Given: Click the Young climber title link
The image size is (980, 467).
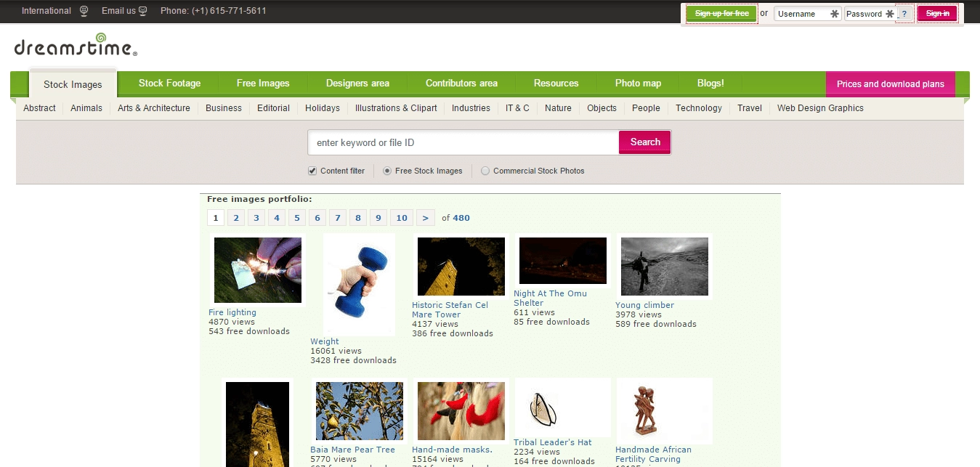Looking at the screenshot, I should pyautogui.click(x=644, y=305).
